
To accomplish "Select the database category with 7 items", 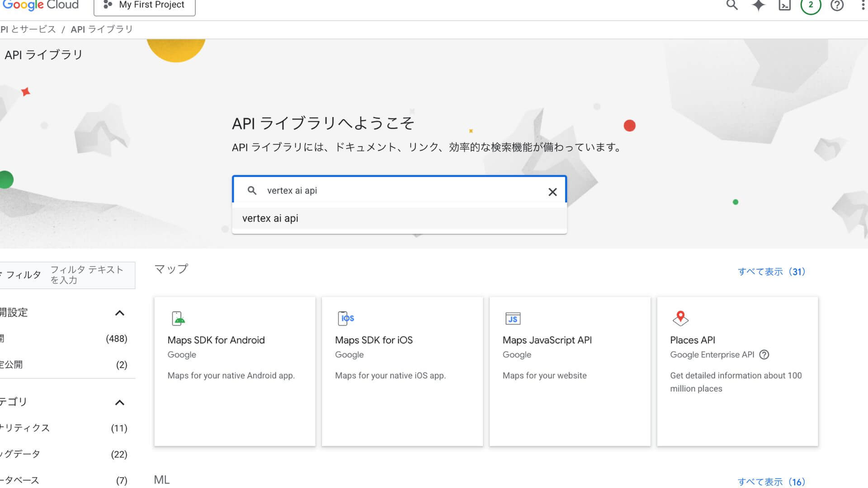I will coord(64,480).
